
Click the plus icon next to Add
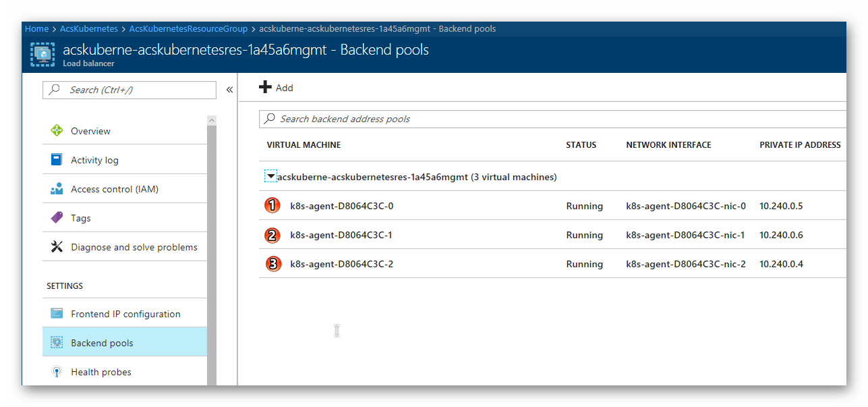tap(265, 88)
